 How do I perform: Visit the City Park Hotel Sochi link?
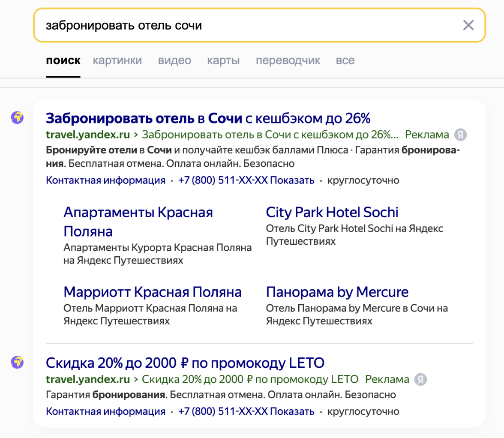pos(332,212)
